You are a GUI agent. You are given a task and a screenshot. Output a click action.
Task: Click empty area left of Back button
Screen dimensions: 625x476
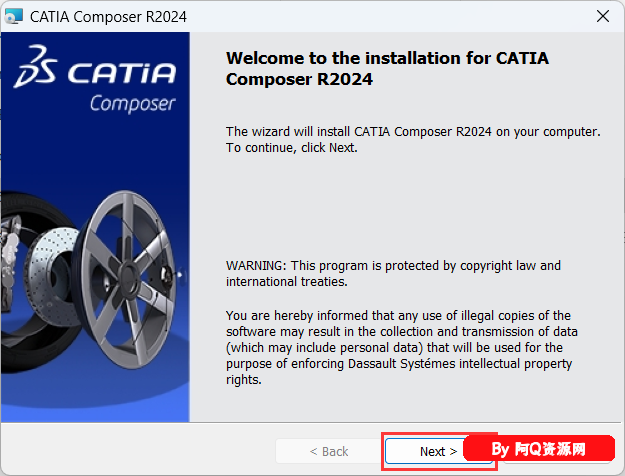[x=140, y=451]
